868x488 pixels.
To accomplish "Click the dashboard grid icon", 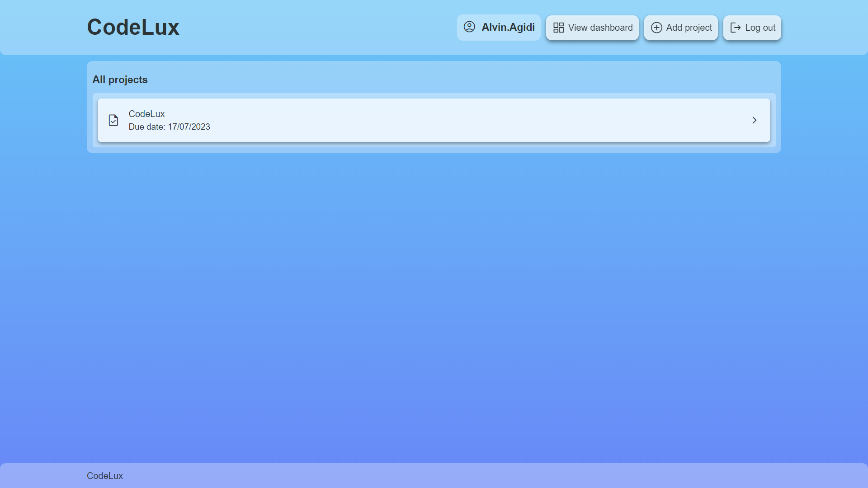I will (558, 28).
